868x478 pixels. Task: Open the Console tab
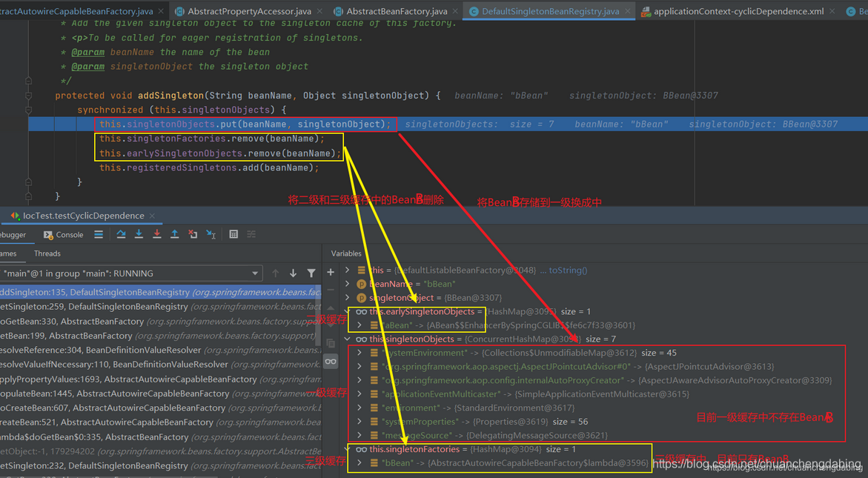tap(64, 235)
